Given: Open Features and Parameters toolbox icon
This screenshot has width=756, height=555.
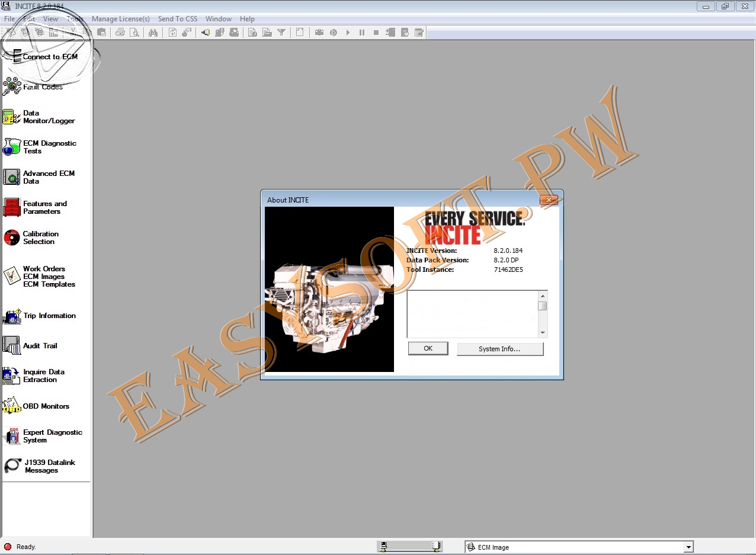Looking at the screenshot, I should 12,207.
